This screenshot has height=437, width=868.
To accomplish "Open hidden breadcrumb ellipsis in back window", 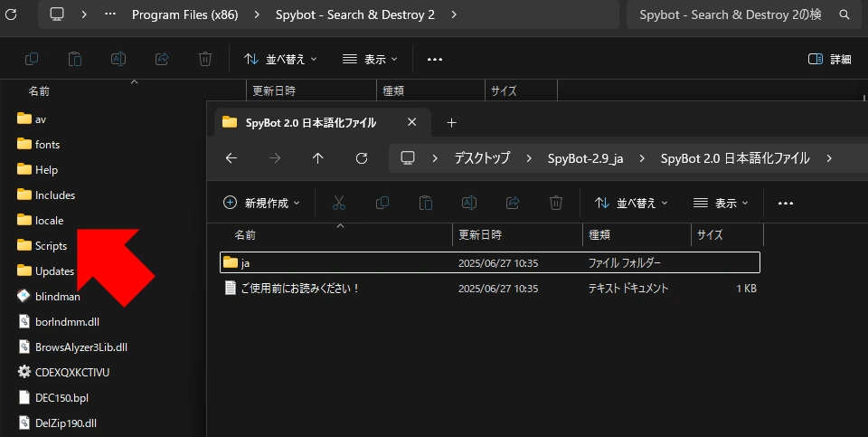I will pos(110,14).
